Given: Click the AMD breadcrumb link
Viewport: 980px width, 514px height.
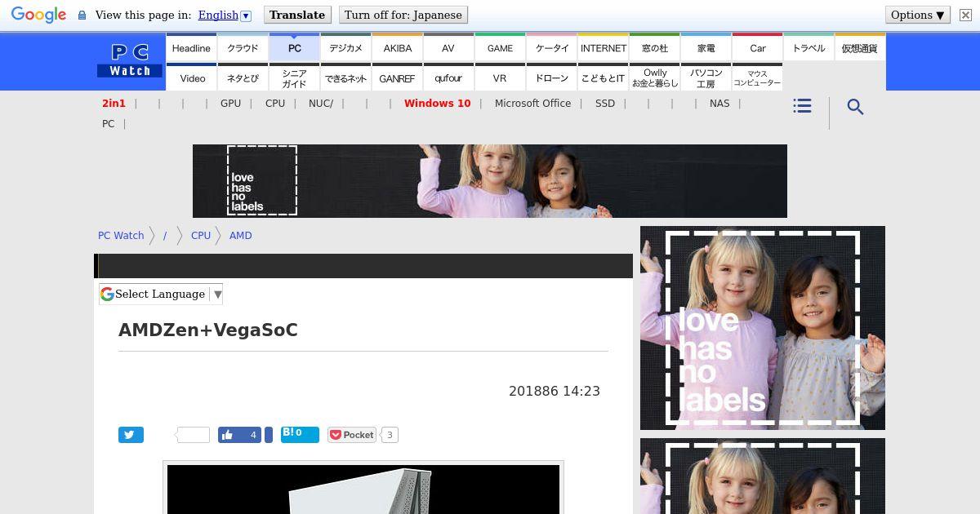Looking at the screenshot, I should coord(241,236).
